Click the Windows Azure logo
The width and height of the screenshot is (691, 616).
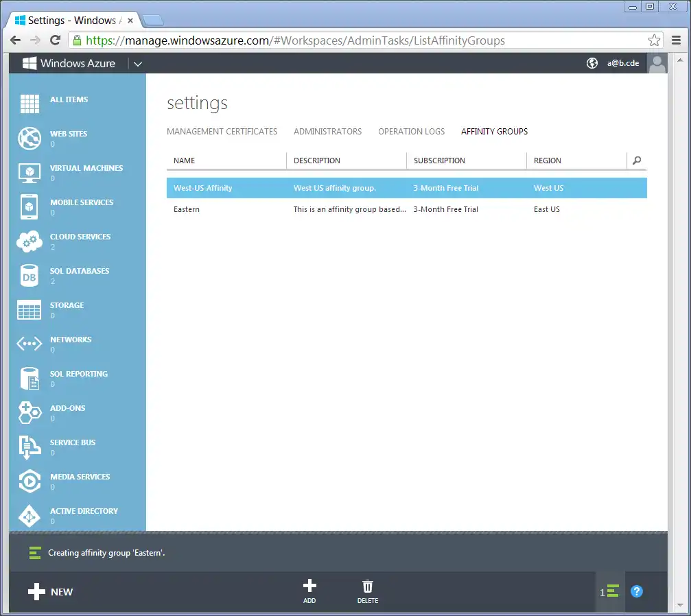(69, 63)
